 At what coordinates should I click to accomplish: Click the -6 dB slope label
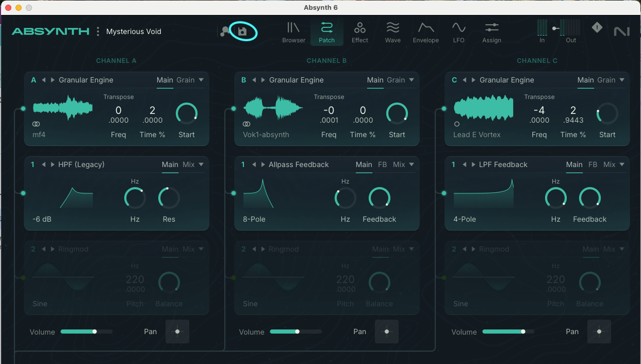pyautogui.click(x=42, y=219)
